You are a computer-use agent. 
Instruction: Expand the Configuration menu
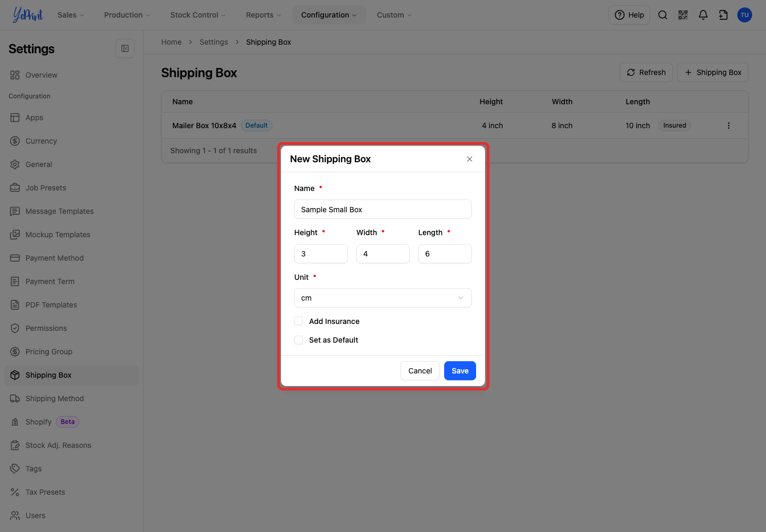(329, 15)
